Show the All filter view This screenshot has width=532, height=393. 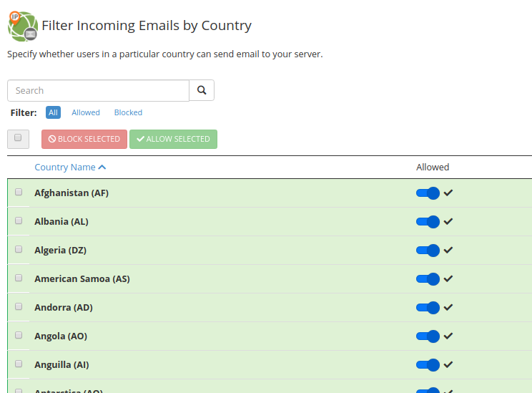[53, 112]
